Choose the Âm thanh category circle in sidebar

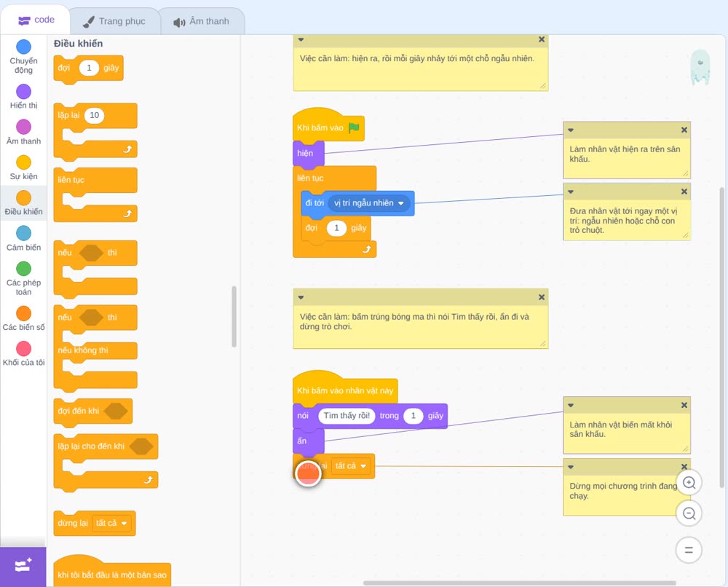(24, 126)
